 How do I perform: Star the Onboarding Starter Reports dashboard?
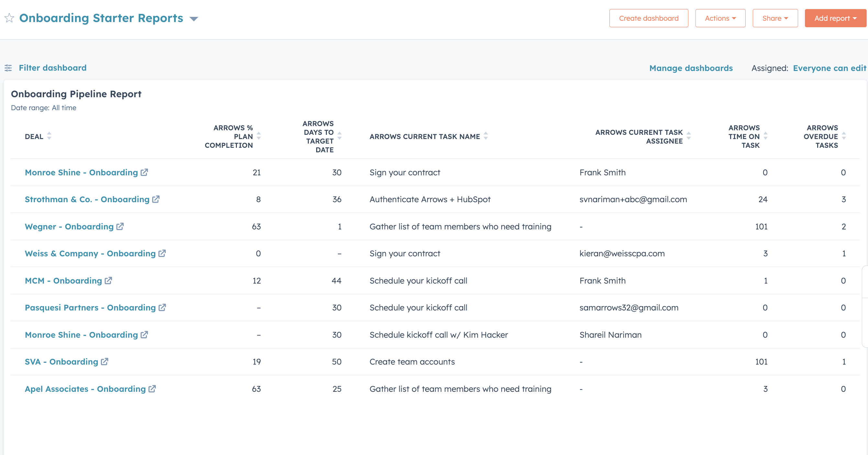10,18
